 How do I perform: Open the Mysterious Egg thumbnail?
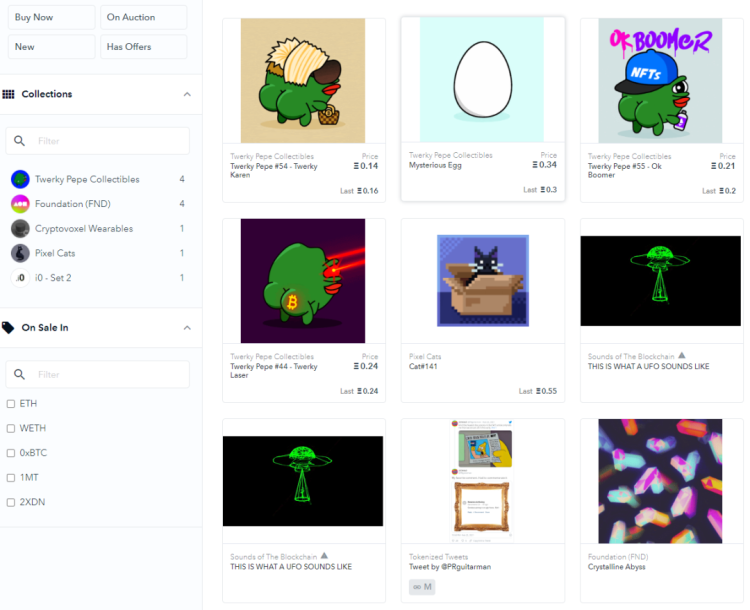(x=482, y=80)
